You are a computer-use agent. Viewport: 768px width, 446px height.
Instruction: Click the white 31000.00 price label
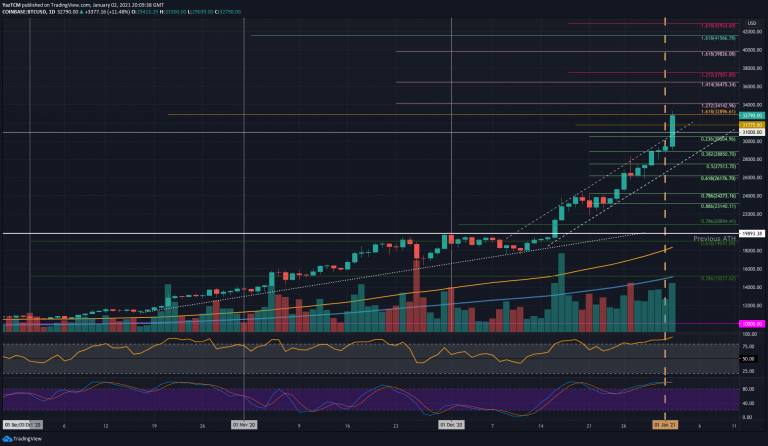pos(752,132)
